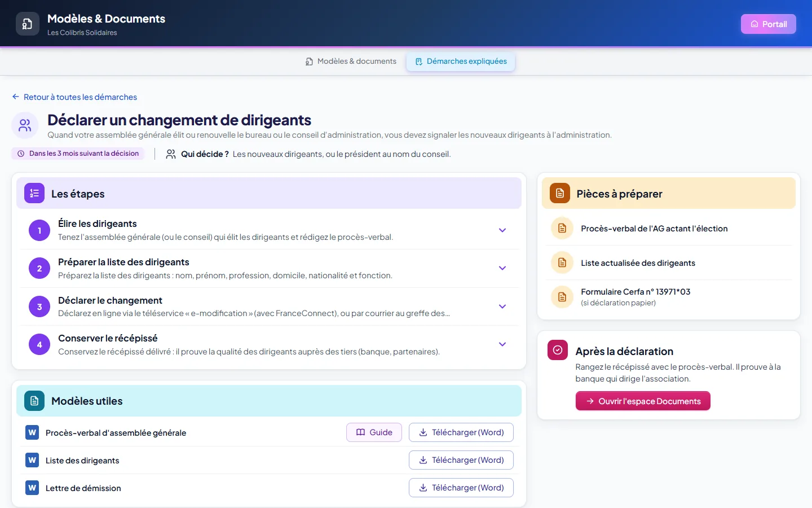Open Guide for Procès-verbal d'assemblée générale
The image size is (812, 508).
pos(374,432)
